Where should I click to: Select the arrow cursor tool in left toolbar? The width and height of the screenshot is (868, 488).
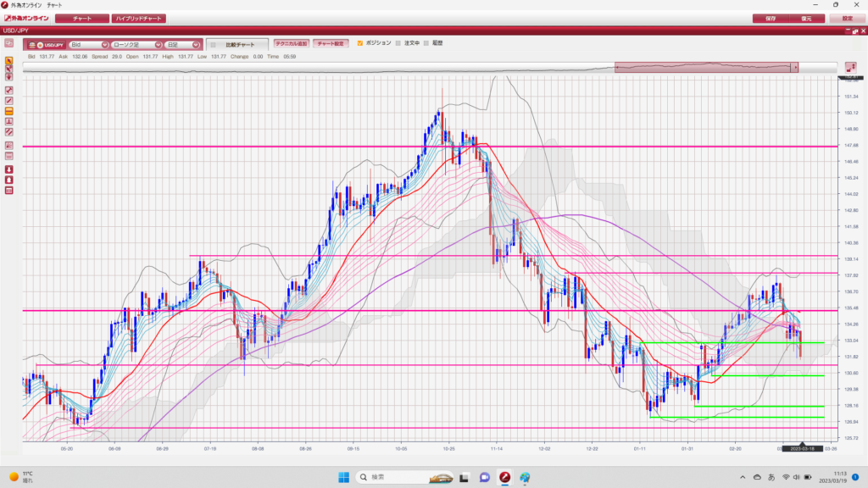(8, 61)
